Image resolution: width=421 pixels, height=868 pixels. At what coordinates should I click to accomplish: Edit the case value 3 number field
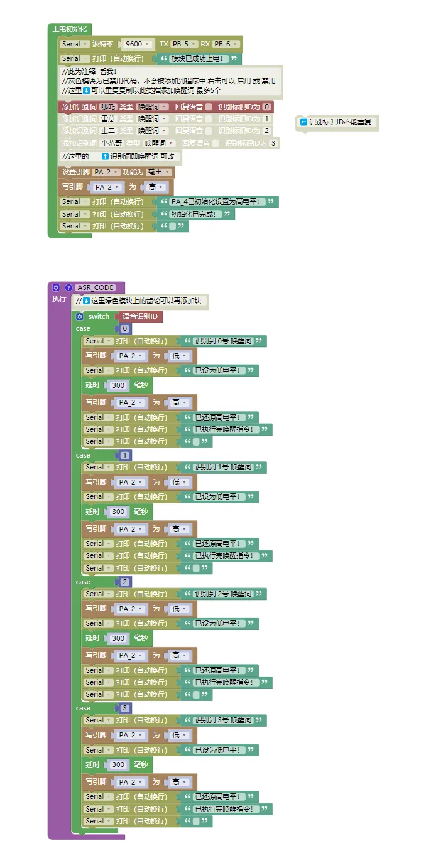point(125,708)
